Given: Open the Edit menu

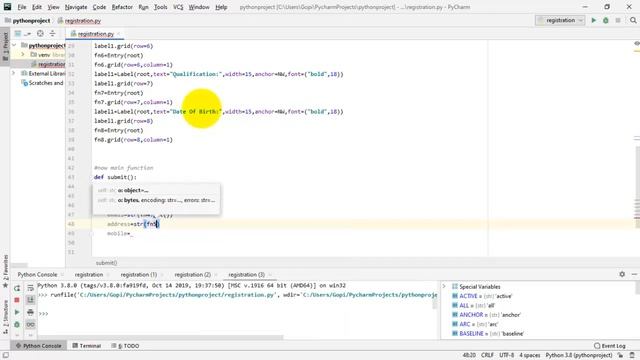Looking at the screenshot, I should (x=37, y=7).
